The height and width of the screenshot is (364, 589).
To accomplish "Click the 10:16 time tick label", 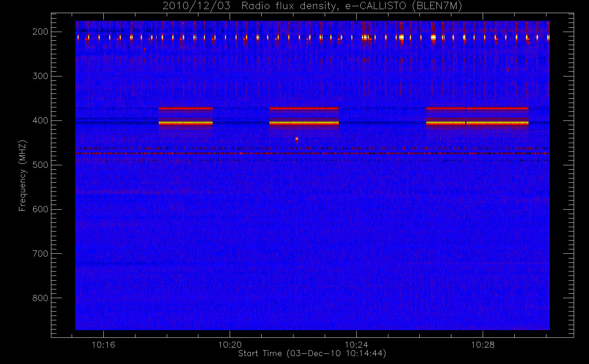I will (103, 345).
